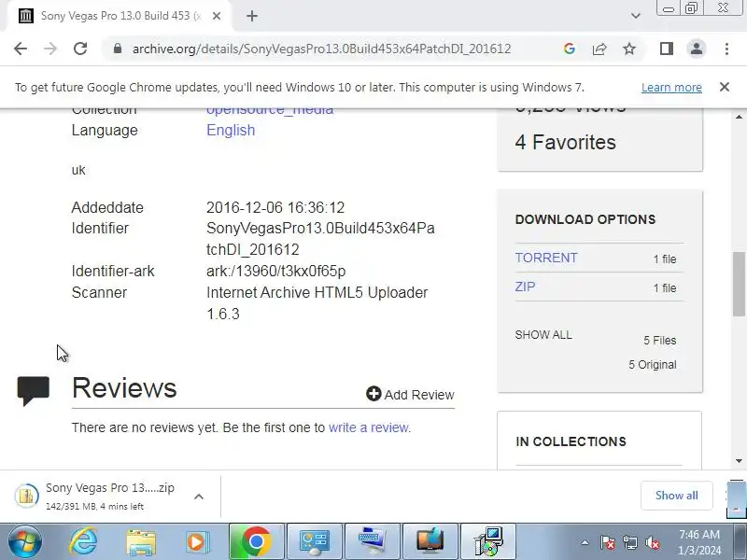Reload the archive.org page
Screen dimensions: 747x560
80,49
